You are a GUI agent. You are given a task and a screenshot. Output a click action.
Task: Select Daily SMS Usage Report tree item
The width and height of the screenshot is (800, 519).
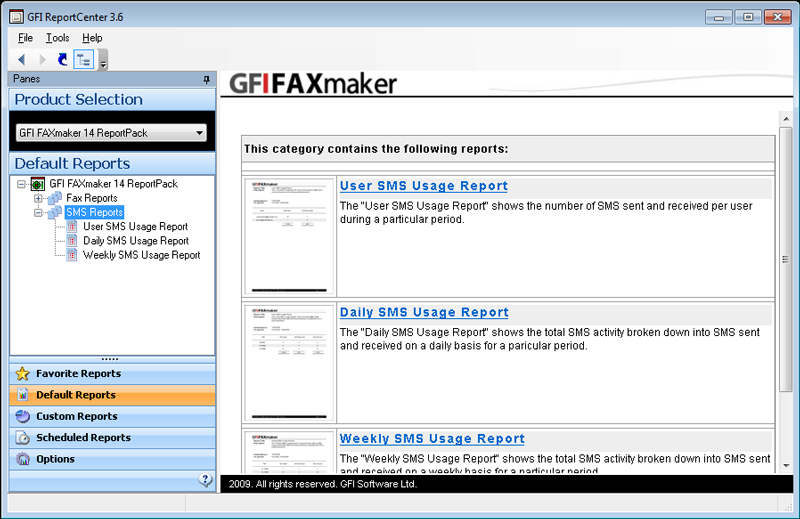[136, 241]
